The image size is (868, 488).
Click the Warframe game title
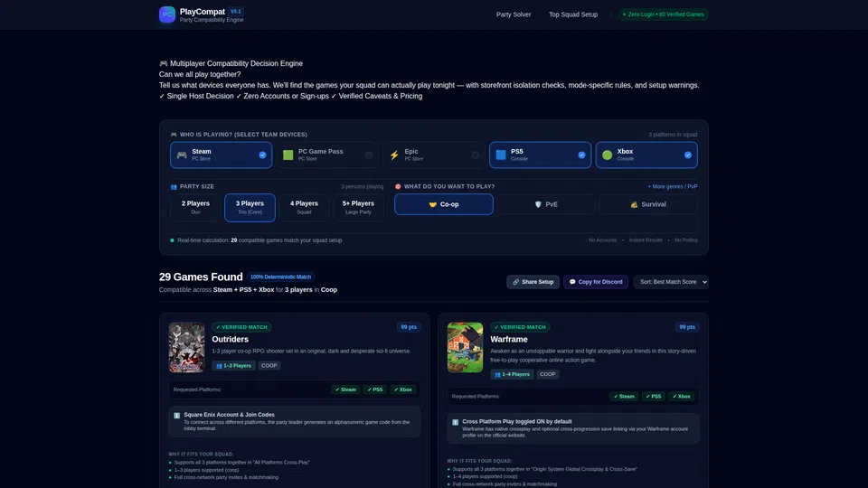[509, 339]
